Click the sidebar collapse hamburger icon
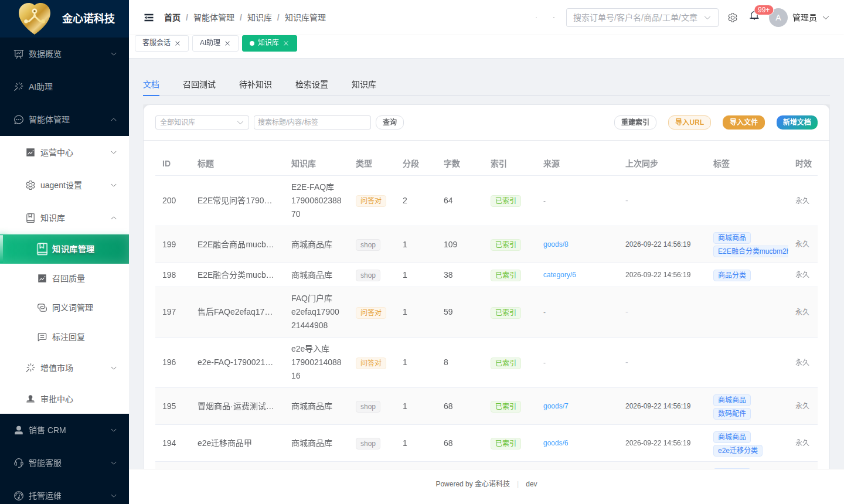The image size is (844, 504). click(x=149, y=18)
